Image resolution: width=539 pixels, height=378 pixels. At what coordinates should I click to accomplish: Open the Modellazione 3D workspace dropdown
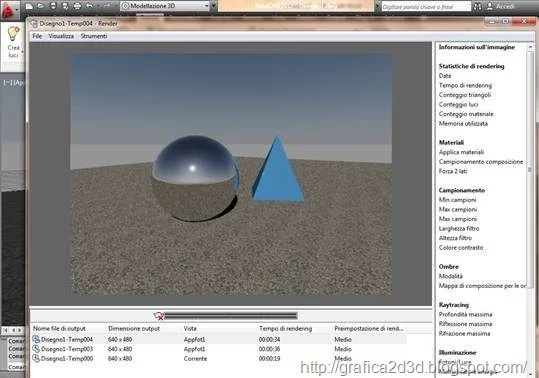165,6
